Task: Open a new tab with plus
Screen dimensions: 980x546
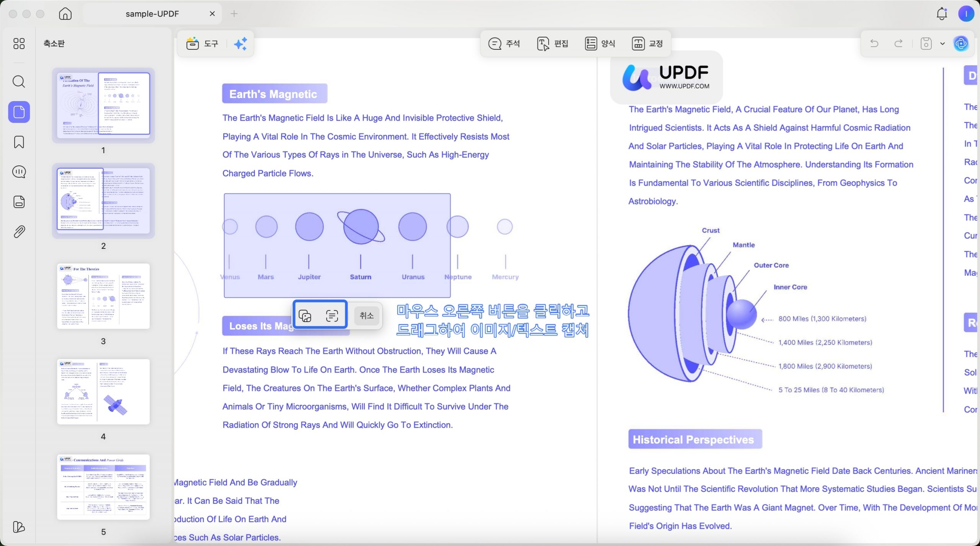Action: (234, 14)
